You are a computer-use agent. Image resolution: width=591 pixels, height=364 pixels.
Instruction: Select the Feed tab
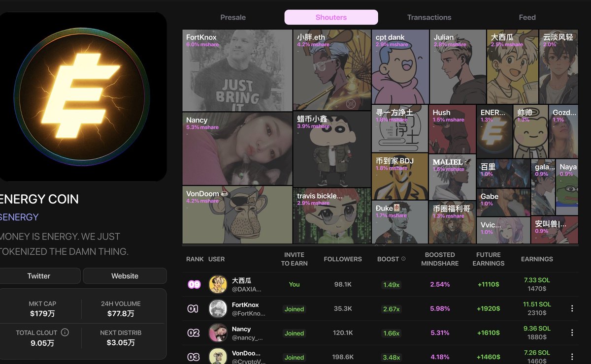[527, 17]
